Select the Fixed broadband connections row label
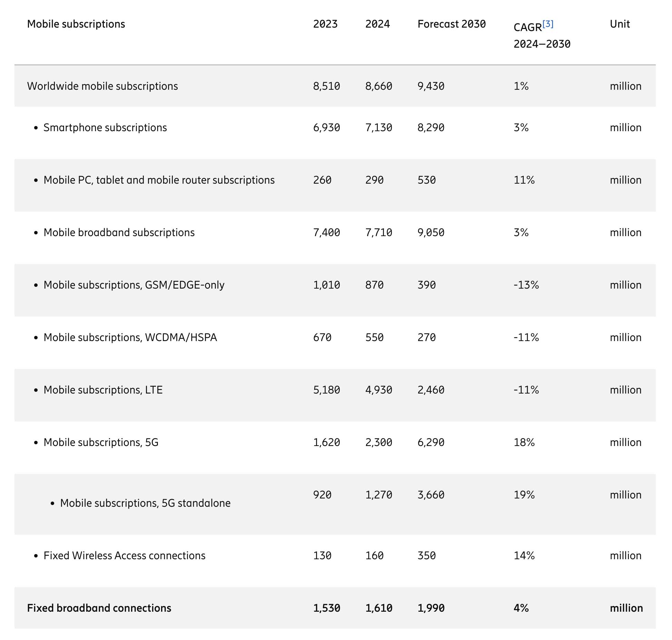The image size is (672, 640). click(x=99, y=608)
